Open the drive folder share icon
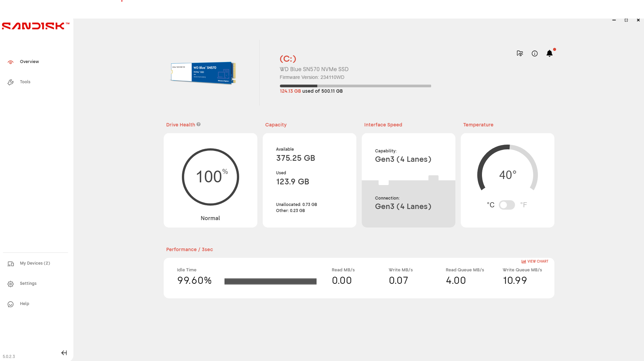The height and width of the screenshot is (361, 644). [x=520, y=53]
